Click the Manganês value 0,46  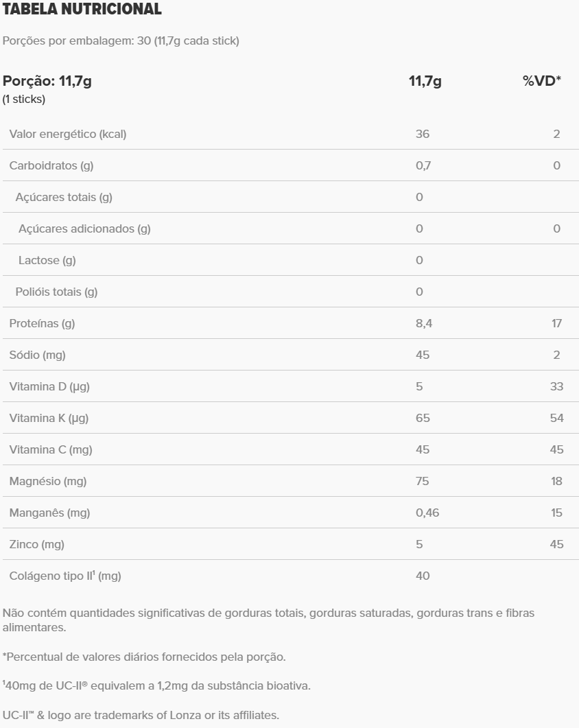pyautogui.click(x=427, y=513)
